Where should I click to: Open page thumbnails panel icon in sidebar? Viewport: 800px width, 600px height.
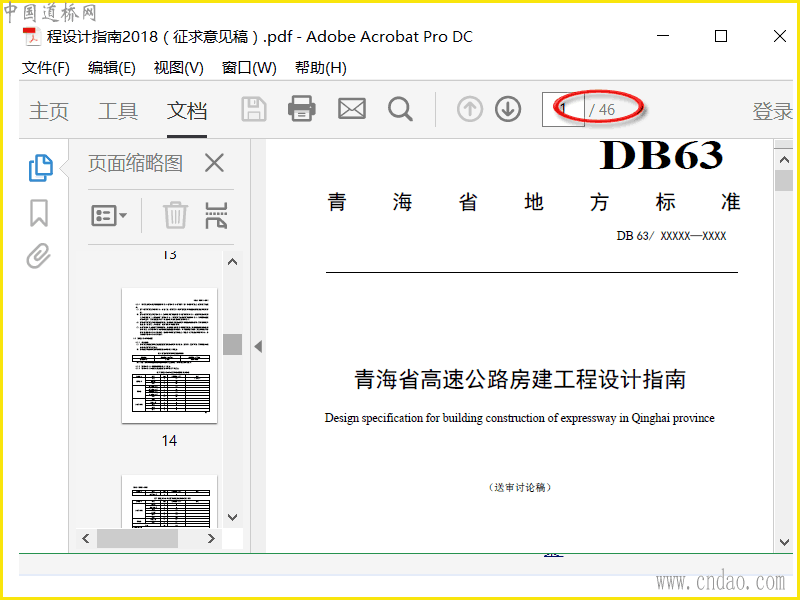coord(40,168)
